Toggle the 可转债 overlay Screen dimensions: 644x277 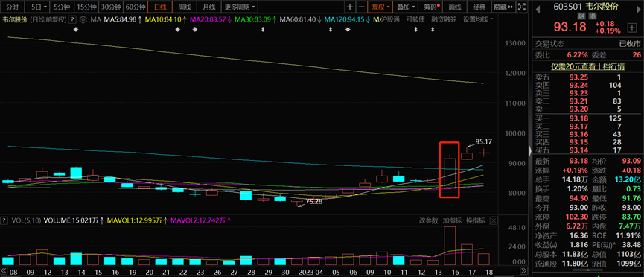coord(415,19)
